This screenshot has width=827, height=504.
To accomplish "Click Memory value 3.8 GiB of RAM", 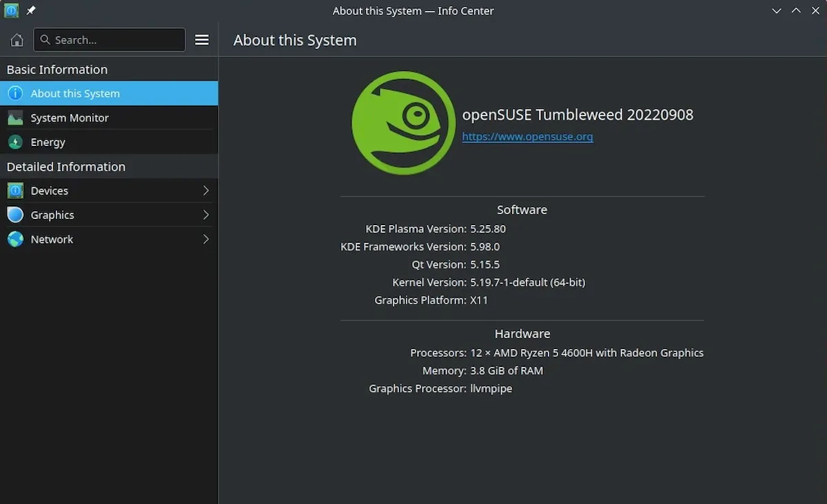I will pos(507,370).
